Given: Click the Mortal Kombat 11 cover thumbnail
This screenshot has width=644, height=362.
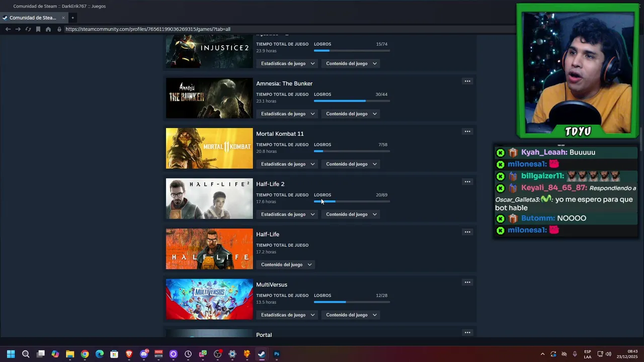Looking at the screenshot, I should point(209,148).
